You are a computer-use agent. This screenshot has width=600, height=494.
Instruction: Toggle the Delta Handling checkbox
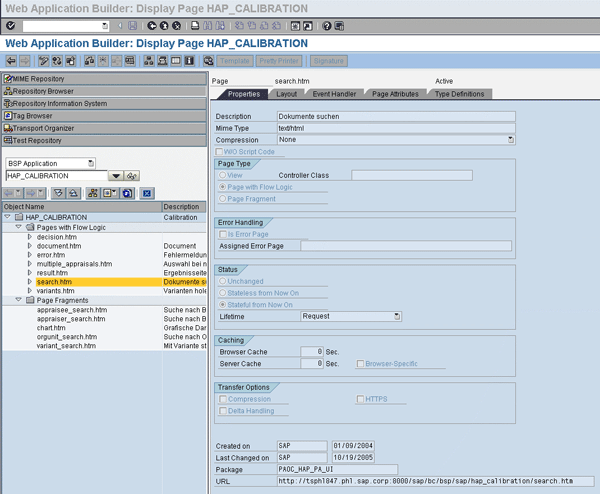(222, 410)
